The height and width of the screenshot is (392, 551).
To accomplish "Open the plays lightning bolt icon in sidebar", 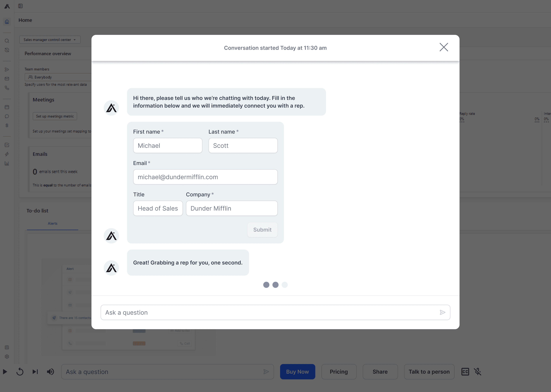I will pyautogui.click(x=7, y=154).
